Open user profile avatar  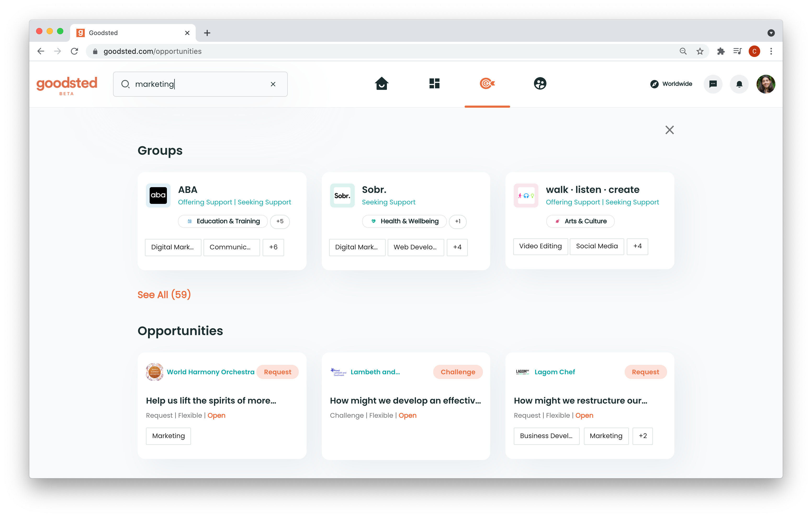pos(765,84)
